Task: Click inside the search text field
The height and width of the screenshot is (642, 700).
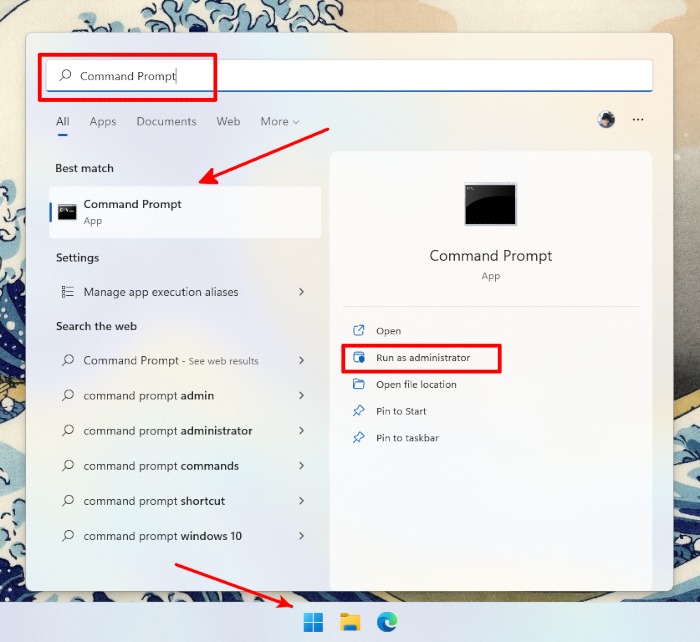Action: click(x=349, y=75)
